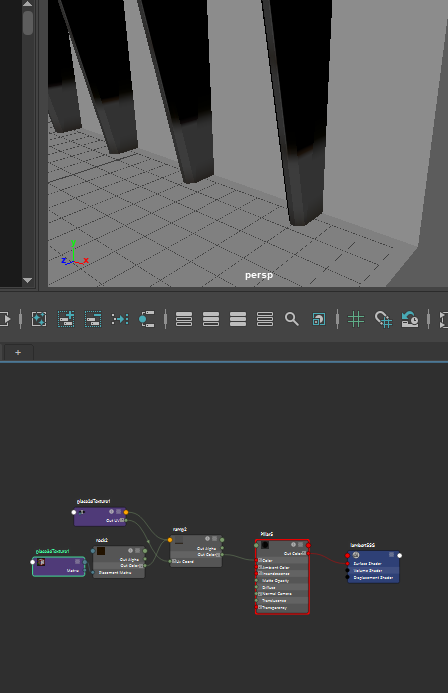
Task: Expand the Out Color plus on ramp2 node
Action: pos(218,555)
